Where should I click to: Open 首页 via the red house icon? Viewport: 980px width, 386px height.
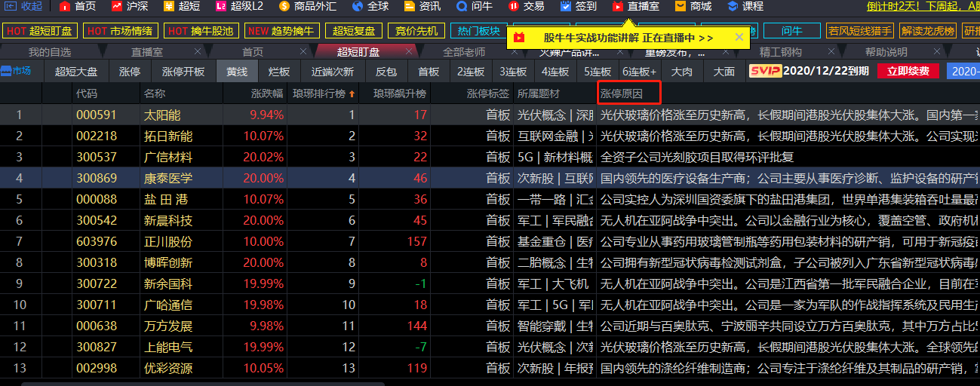tap(66, 6)
